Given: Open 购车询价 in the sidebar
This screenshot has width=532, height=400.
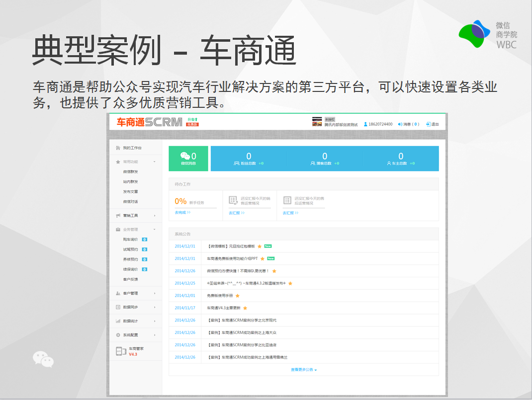Looking at the screenshot, I should 130,240.
